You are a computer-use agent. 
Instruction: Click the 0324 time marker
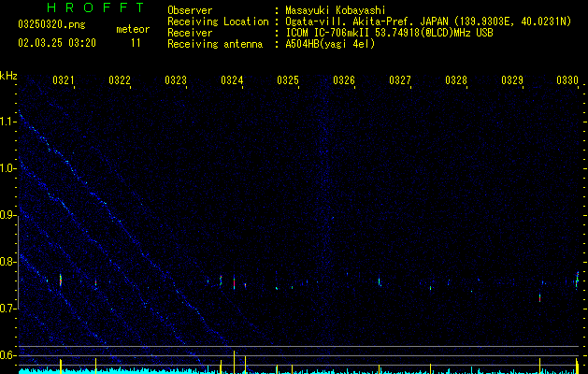coord(232,80)
